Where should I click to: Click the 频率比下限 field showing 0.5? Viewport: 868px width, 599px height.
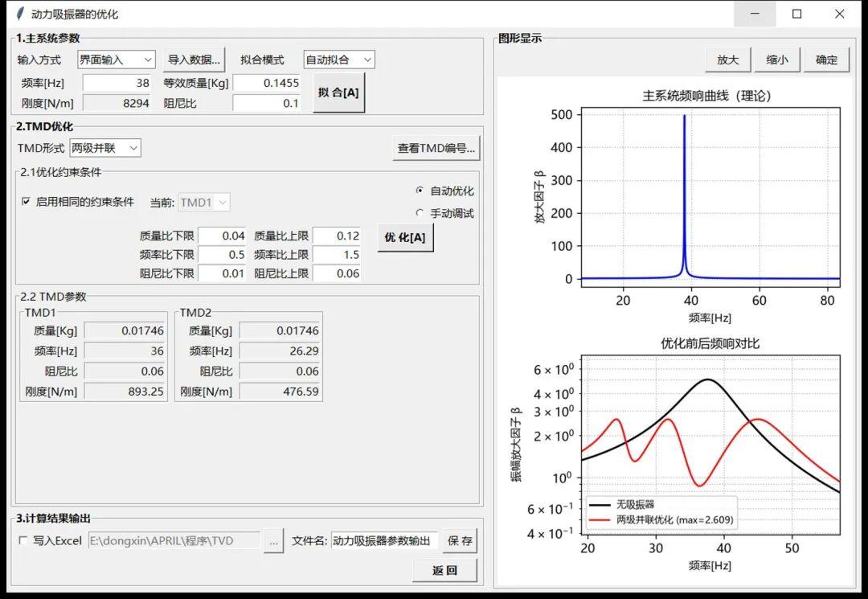point(222,255)
